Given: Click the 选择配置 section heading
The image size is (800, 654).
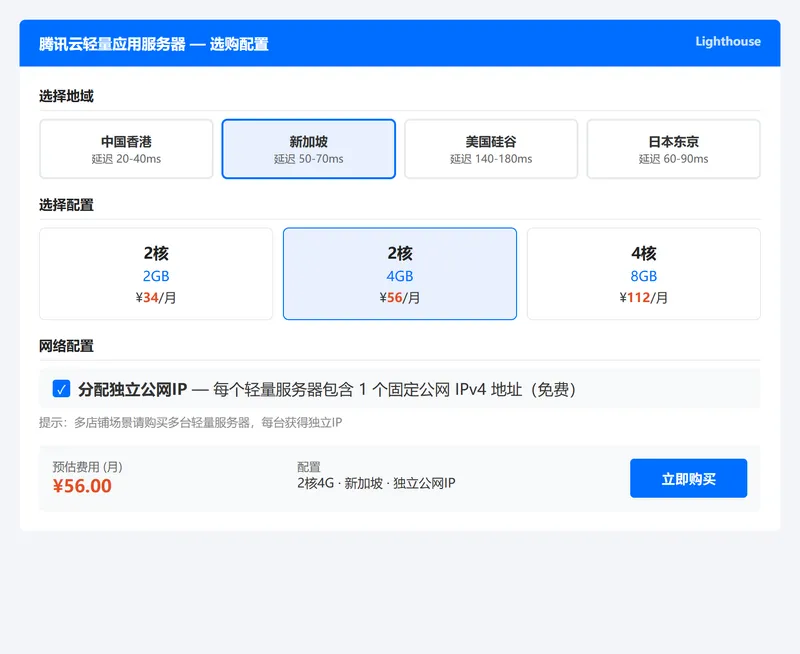Looking at the screenshot, I should tap(66, 205).
